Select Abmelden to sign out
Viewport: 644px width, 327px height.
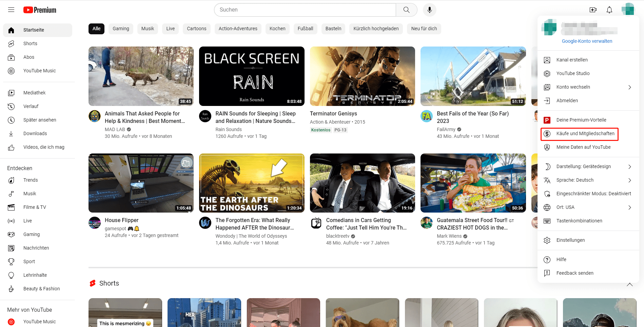click(x=588, y=101)
